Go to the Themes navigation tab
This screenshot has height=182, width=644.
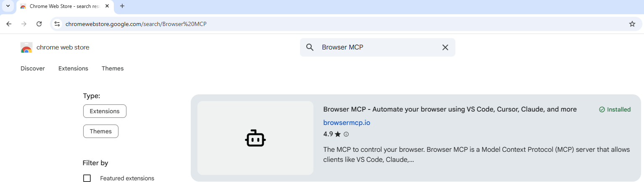(x=113, y=68)
